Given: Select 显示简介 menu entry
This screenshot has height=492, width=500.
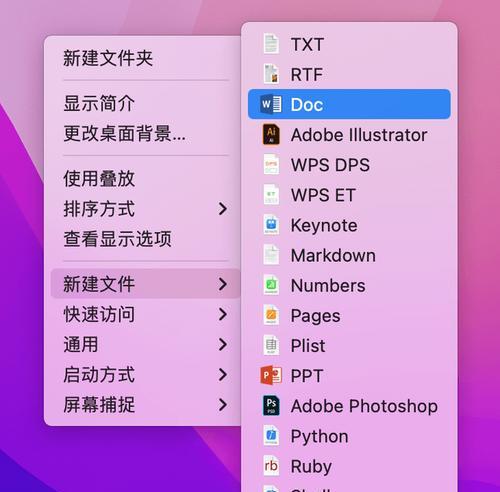Looking at the screenshot, I should (142, 103).
